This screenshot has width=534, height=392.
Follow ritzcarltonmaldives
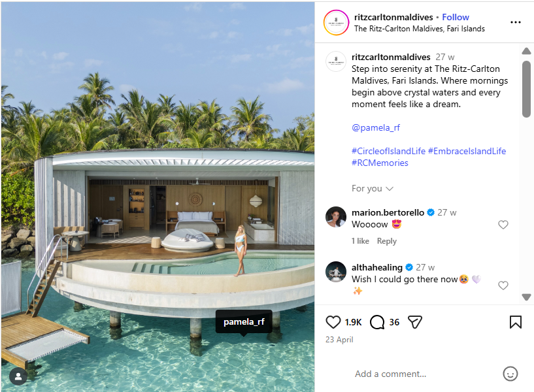(x=456, y=17)
